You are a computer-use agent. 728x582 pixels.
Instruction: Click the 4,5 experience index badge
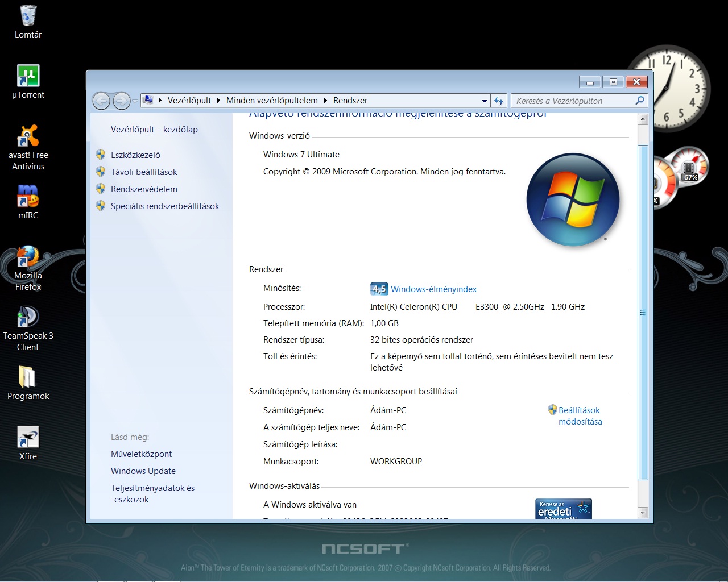[x=379, y=289]
